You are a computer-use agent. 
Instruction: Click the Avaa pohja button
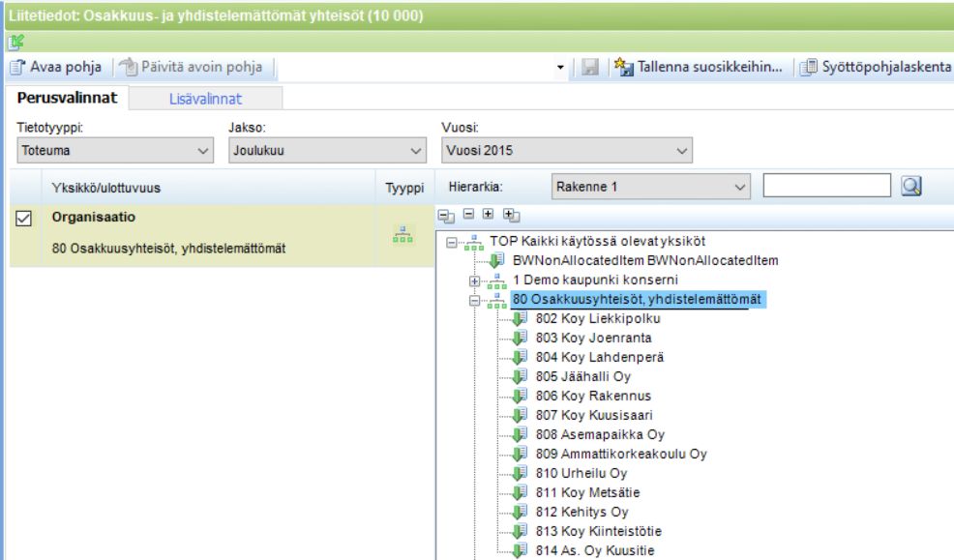[x=56, y=67]
